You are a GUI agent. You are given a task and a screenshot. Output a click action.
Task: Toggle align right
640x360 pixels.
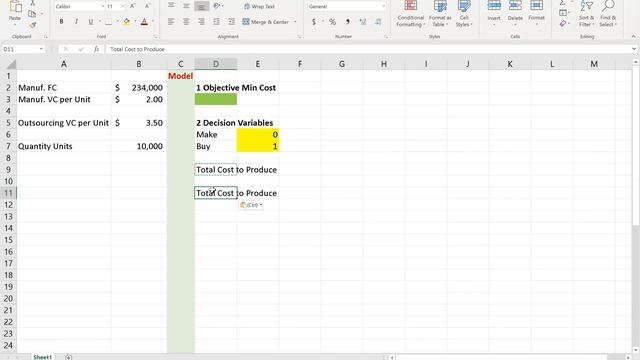pos(201,22)
